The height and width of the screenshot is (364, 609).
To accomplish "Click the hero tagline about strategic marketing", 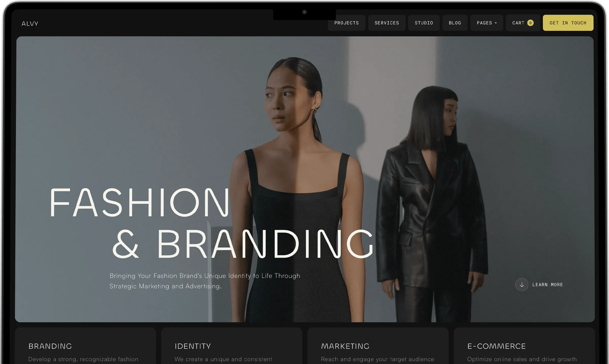I will [x=205, y=281].
